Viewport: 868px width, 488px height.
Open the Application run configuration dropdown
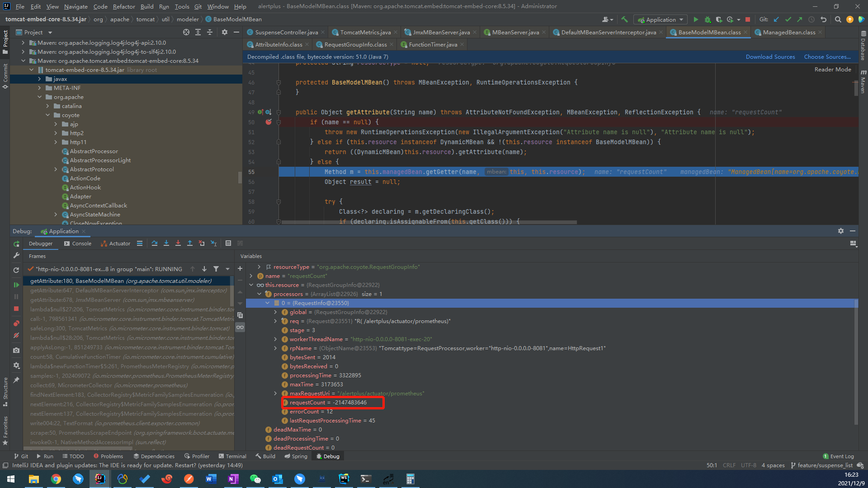(660, 19)
